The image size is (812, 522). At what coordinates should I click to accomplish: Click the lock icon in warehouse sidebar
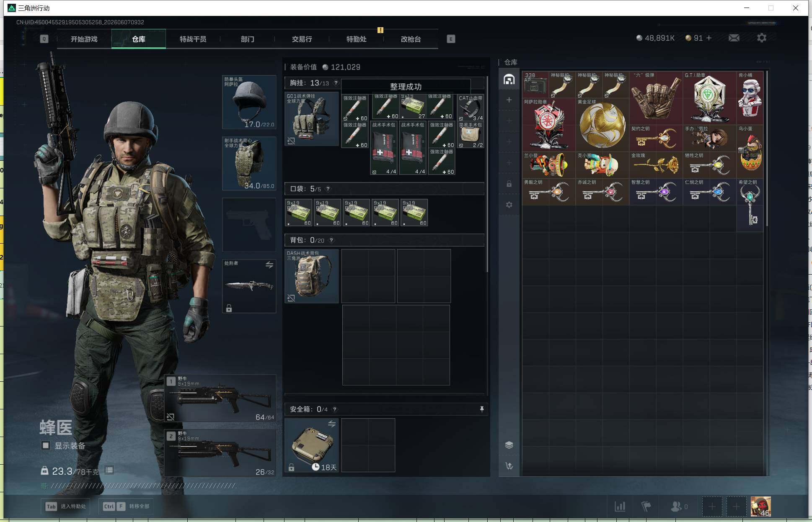click(x=509, y=184)
